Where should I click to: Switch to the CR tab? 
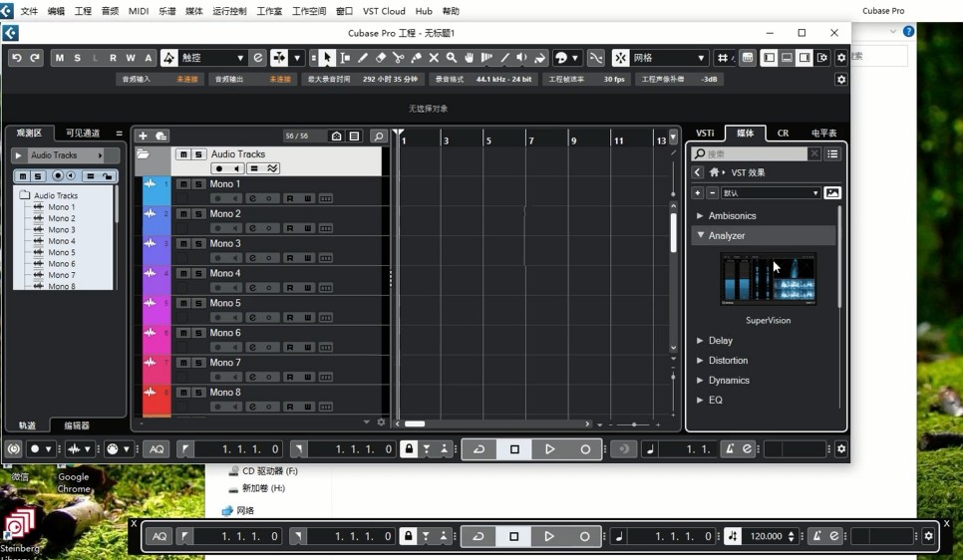(783, 133)
